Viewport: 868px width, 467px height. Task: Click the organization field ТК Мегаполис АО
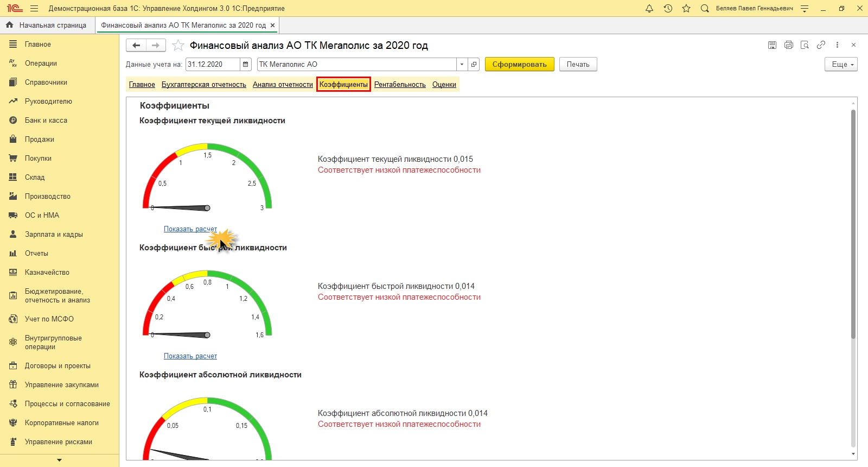point(357,64)
